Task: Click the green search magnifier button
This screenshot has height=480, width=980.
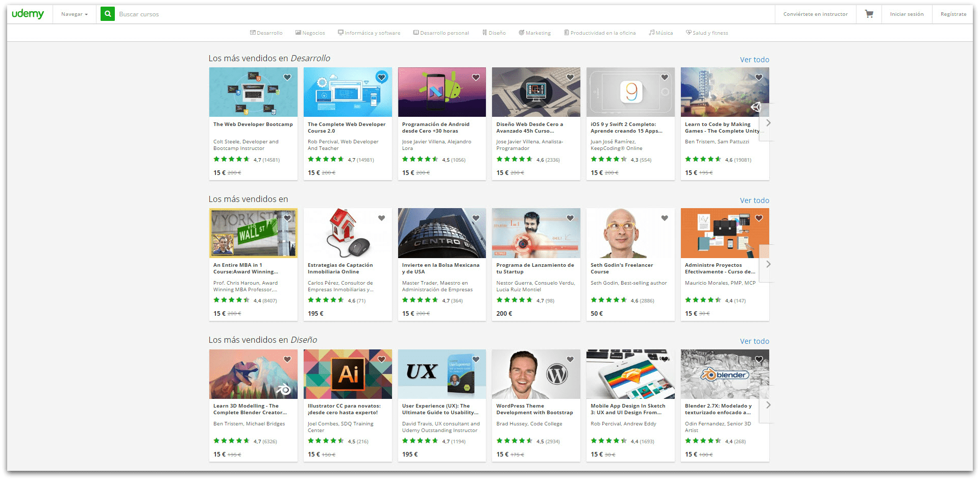Action: 108,14
